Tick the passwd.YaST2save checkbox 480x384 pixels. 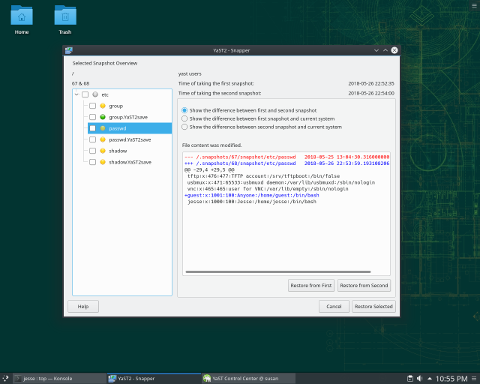[x=93, y=140]
